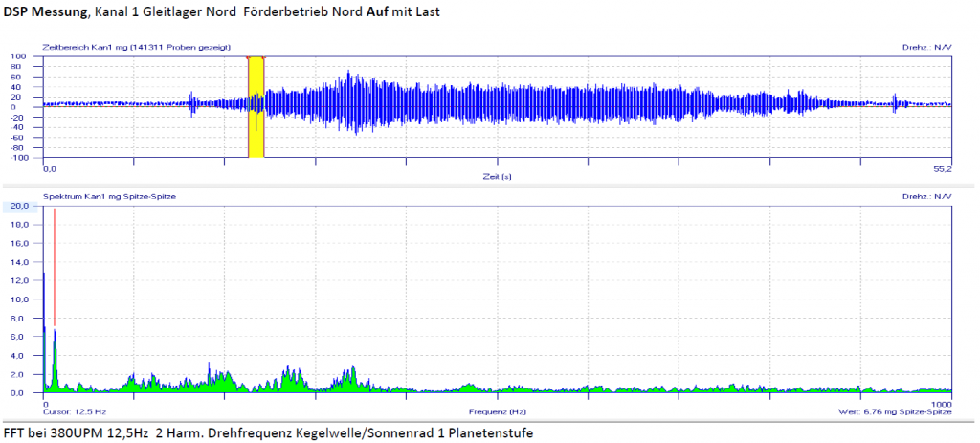The width and height of the screenshot is (980, 443).
Task: Click the Zeit (s) axis label
Action: click(x=496, y=177)
